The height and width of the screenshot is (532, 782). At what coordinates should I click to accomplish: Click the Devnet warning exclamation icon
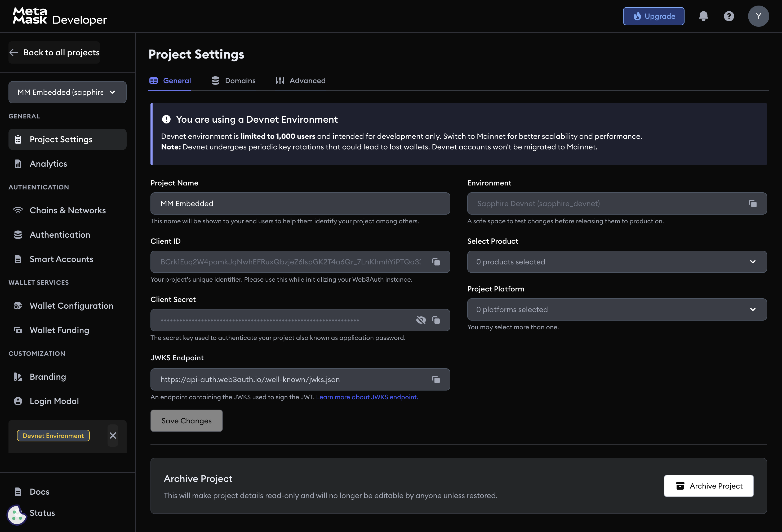166,119
